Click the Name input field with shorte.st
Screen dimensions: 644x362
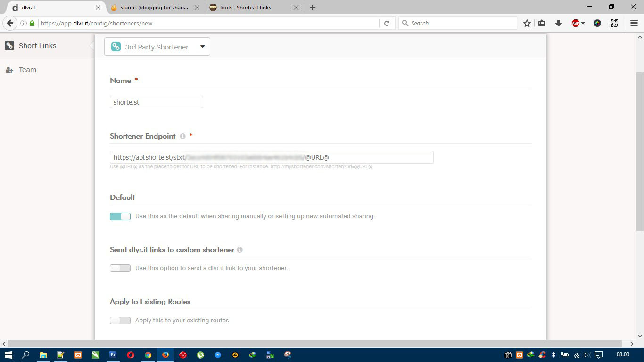pos(157,102)
